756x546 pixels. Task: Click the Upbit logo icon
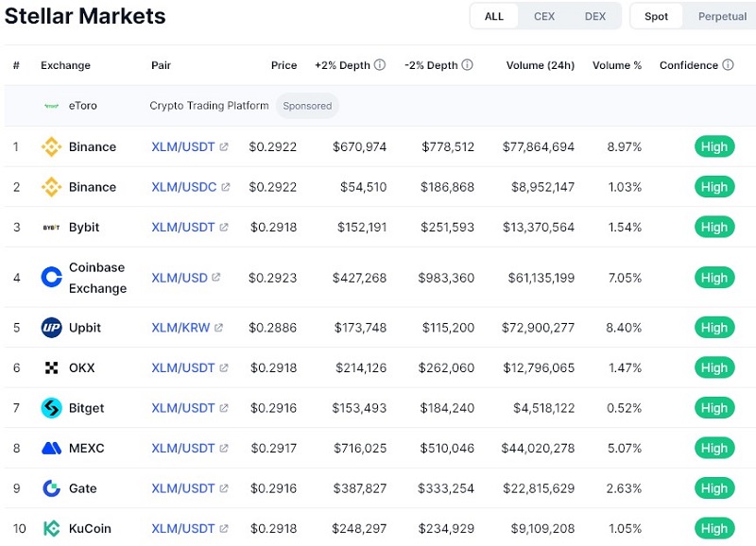[52, 328]
